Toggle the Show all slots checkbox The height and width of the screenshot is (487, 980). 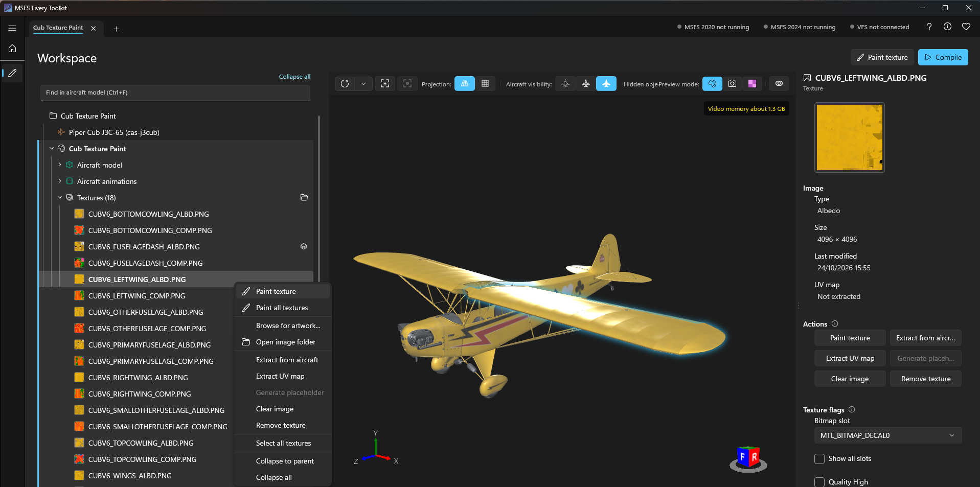point(819,459)
